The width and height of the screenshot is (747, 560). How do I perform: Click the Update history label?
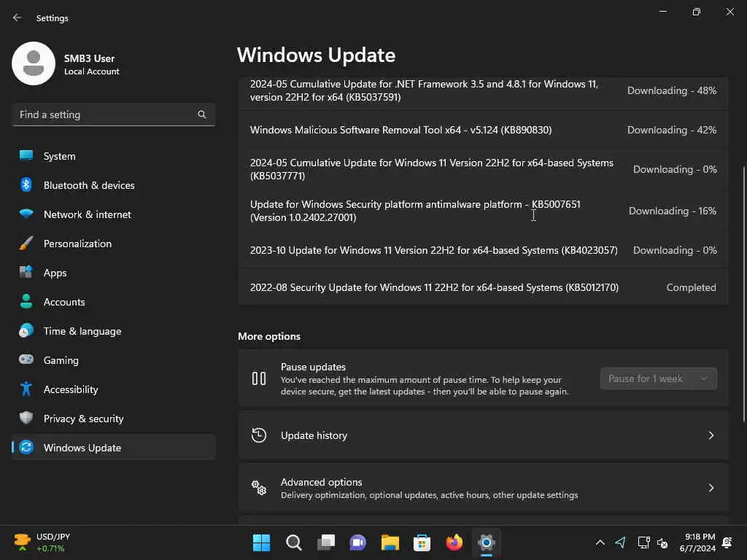tap(314, 435)
